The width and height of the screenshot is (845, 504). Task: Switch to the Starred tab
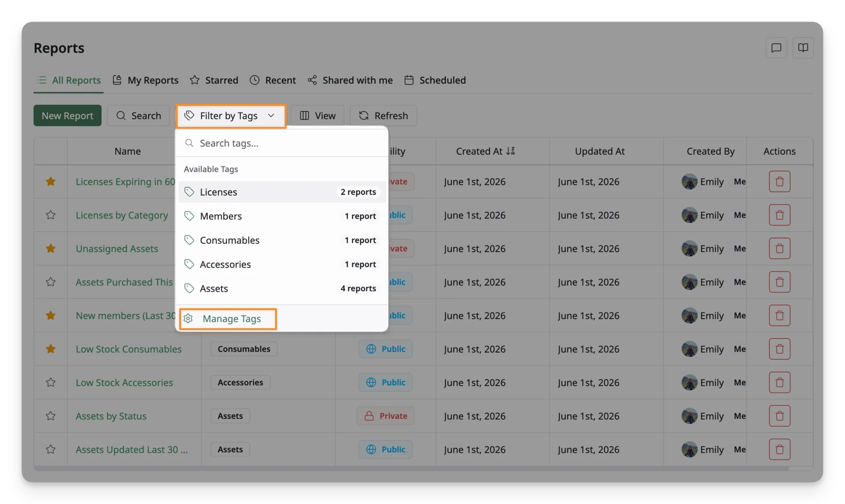[214, 80]
